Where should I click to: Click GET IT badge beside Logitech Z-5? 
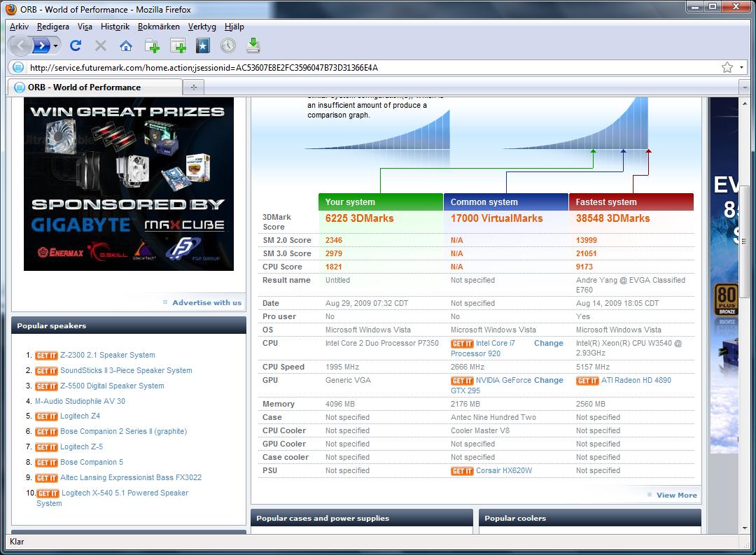click(x=46, y=447)
